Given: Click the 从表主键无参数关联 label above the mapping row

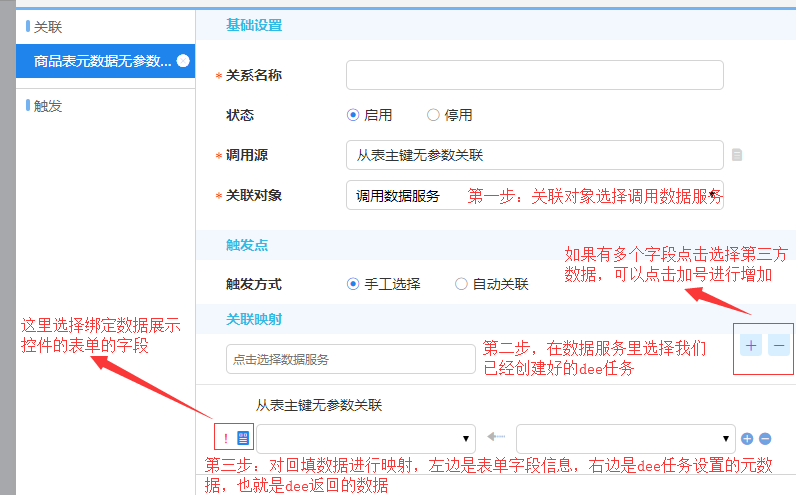Looking at the screenshot, I should (x=319, y=405).
